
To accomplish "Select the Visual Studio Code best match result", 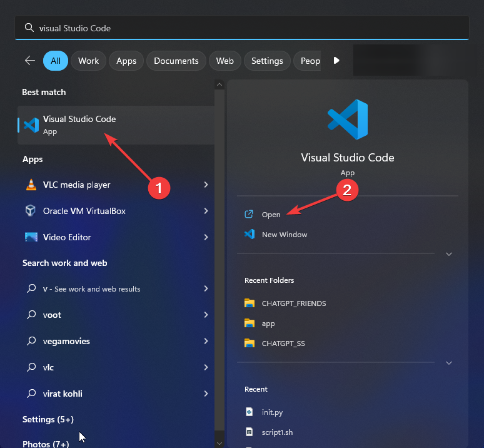I will [116, 125].
